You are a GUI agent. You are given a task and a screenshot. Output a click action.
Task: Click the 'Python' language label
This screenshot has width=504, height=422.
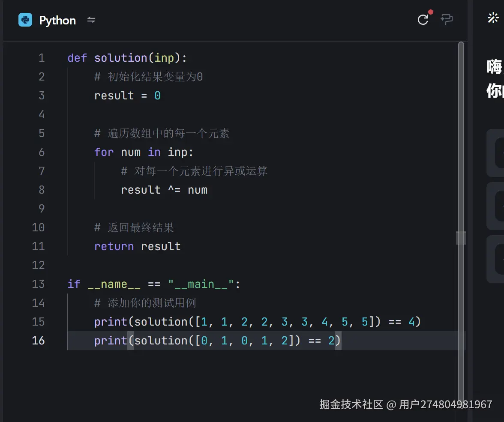[57, 20]
